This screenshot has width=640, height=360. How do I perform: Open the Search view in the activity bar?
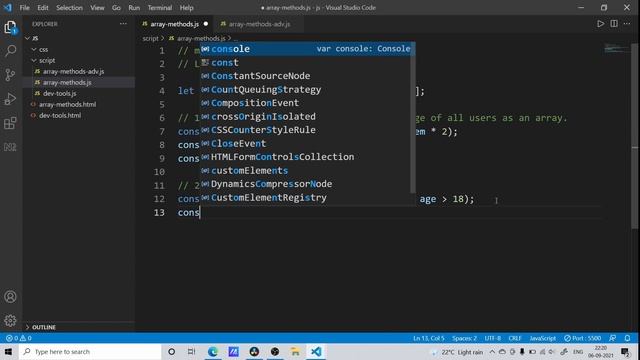pos(10,51)
